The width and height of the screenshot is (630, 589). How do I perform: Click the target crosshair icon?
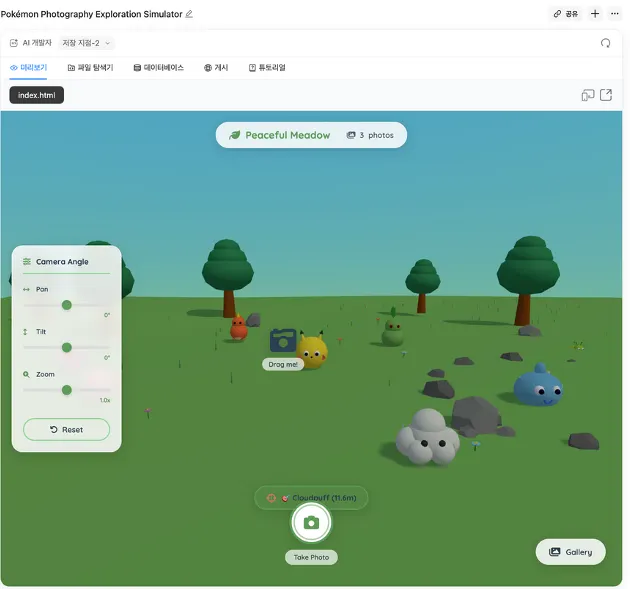coord(271,498)
